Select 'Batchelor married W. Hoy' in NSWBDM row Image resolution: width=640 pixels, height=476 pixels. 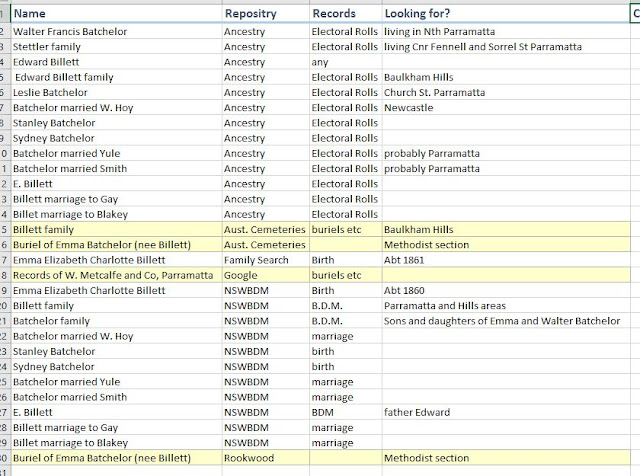(116, 336)
